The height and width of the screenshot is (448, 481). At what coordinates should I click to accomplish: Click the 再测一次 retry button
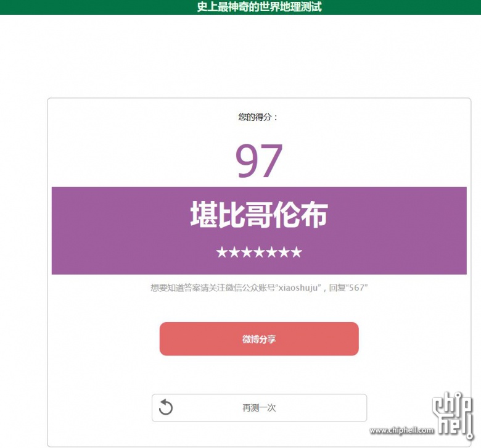(x=259, y=408)
